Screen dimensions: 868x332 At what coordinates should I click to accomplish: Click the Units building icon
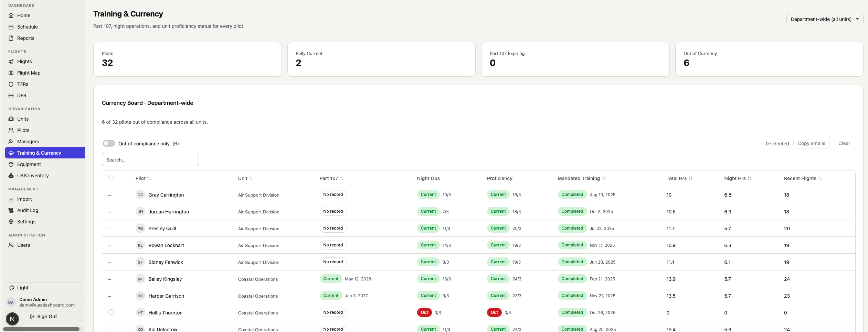pyautogui.click(x=11, y=119)
